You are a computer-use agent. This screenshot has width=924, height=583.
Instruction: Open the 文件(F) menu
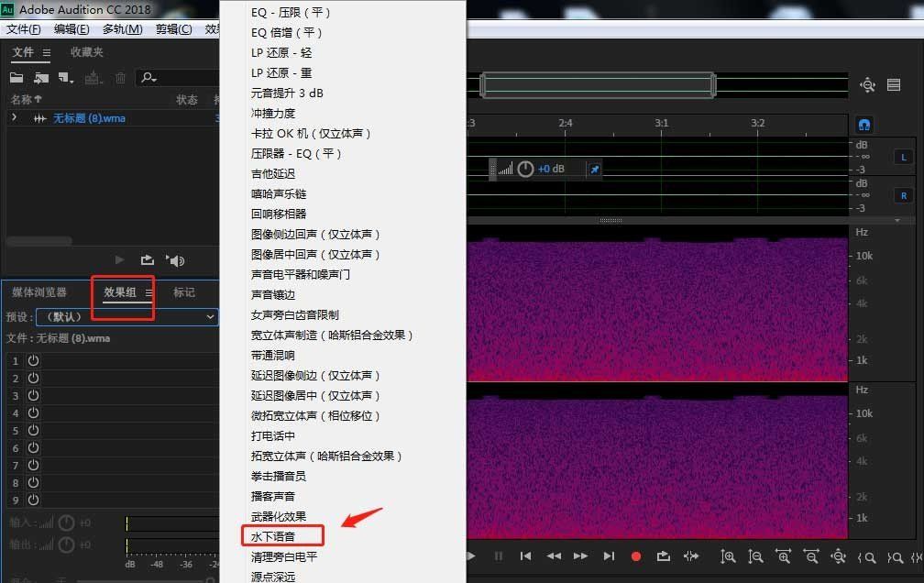(x=24, y=29)
